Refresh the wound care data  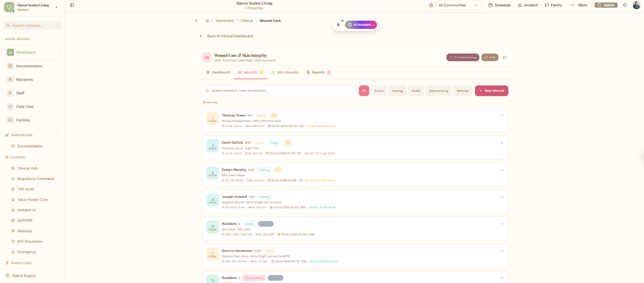[504, 57]
